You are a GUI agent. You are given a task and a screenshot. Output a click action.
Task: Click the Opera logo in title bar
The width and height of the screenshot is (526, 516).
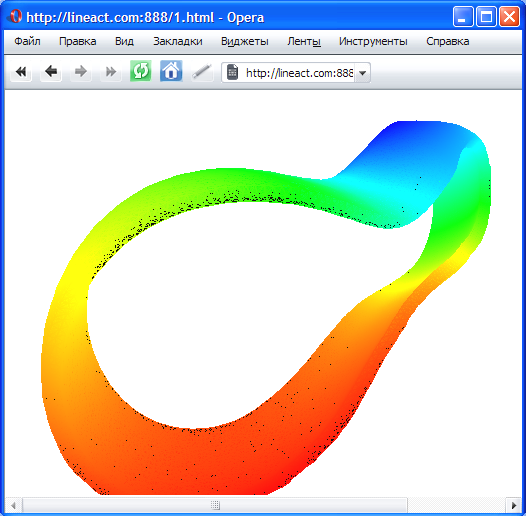coord(15,16)
